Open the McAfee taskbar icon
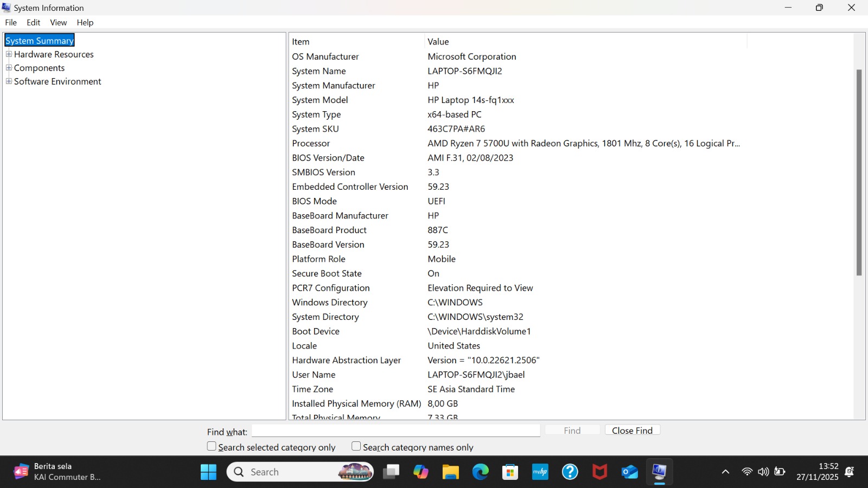 [599, 472]
